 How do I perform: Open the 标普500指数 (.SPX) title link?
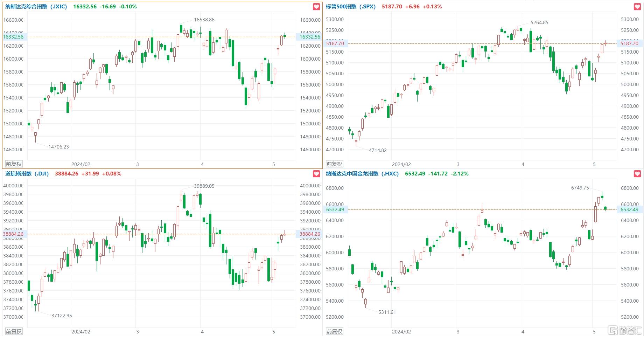coord(351,7)
